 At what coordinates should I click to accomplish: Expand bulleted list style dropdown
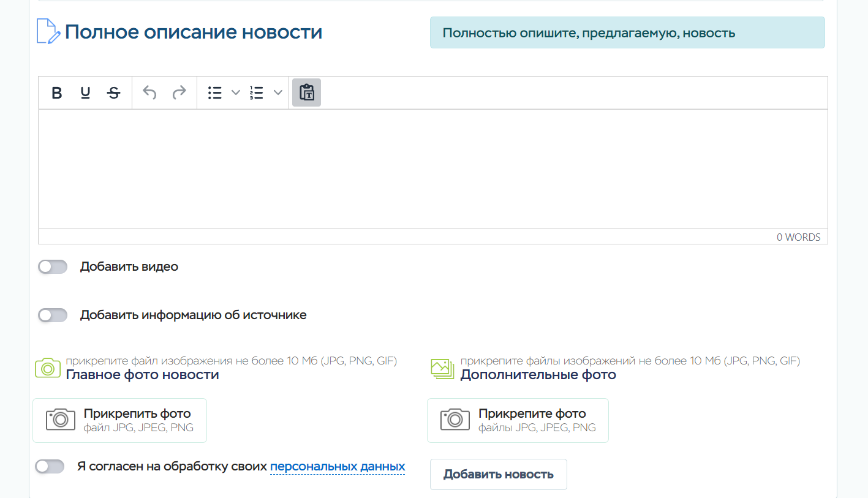click(x=235, y=93)
